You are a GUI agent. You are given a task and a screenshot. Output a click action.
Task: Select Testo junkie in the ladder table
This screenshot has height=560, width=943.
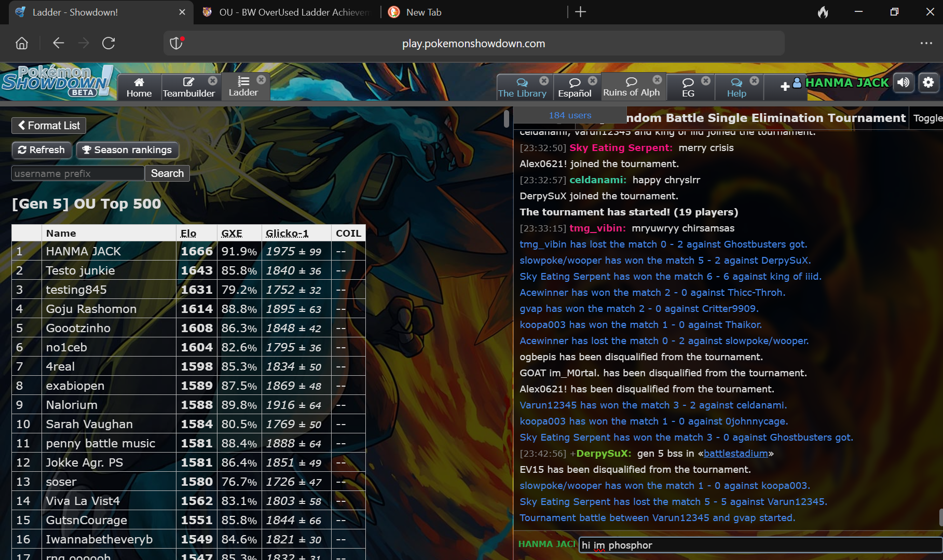tap(80, 270)
